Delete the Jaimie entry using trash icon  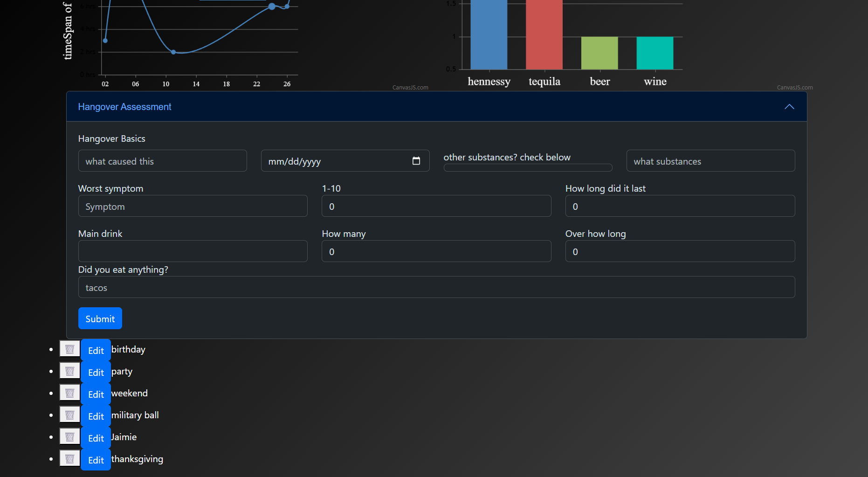pos(70,437)
